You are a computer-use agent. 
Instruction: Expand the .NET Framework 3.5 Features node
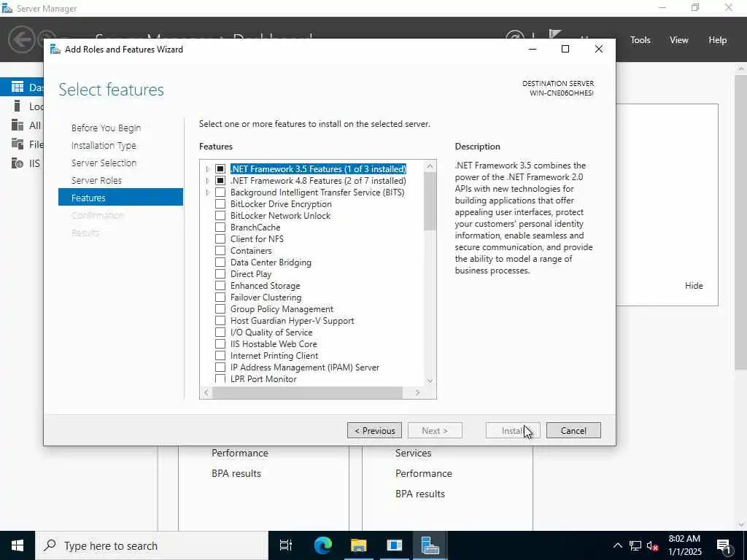pos(208,169)
